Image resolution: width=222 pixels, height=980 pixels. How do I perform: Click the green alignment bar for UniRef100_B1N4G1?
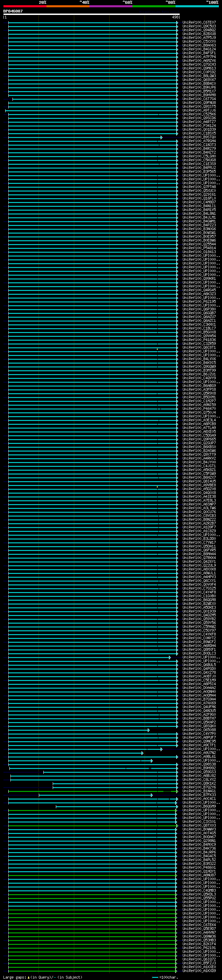coord(93,791)
